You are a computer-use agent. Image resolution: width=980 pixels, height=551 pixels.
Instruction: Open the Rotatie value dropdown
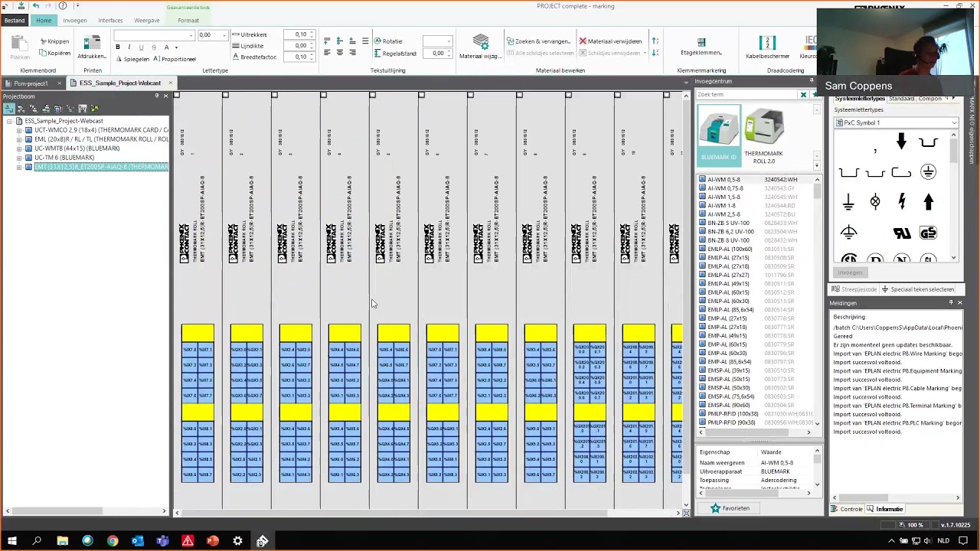pyautogui.click(x=450, y=41)
